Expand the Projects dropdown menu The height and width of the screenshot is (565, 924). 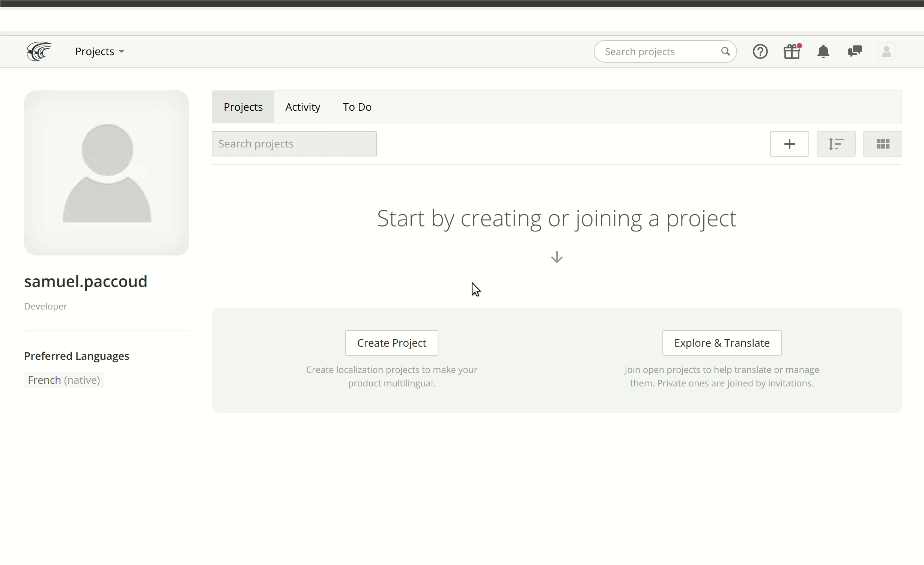pos(99,51)
